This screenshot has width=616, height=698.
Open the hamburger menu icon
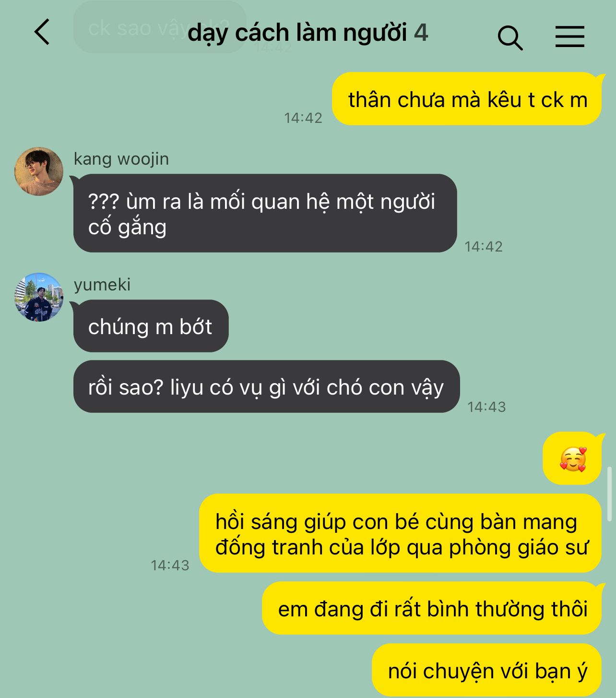570,36
